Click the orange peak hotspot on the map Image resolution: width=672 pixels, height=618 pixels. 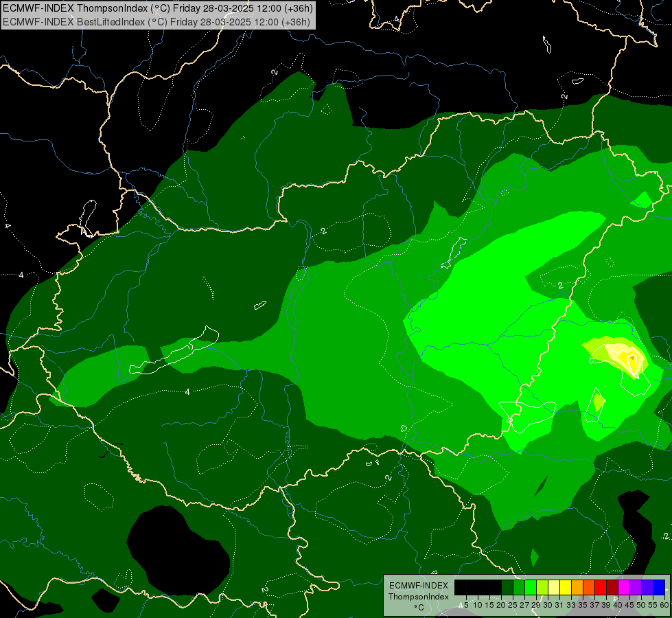[632, 358]
